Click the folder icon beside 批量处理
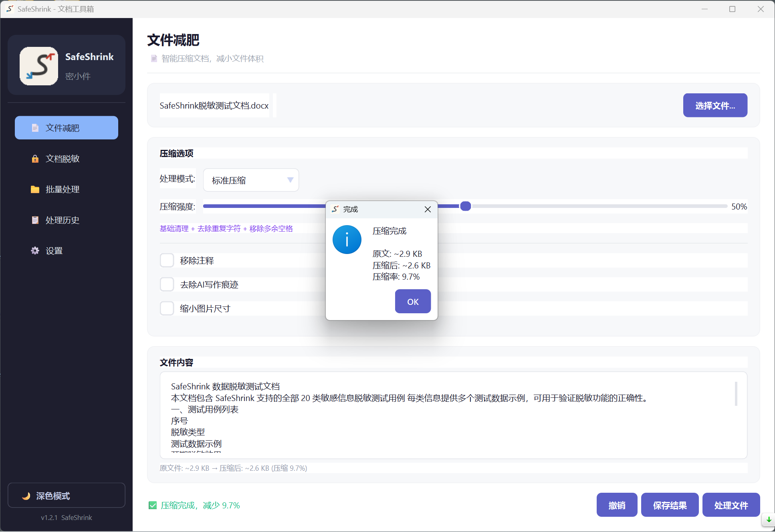Image resolution: width=775 pixels, height=532 pixels. (x=35, y=189)
